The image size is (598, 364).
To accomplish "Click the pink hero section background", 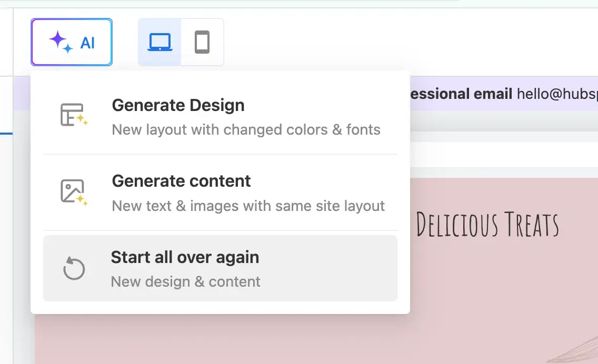I will coord(474,295).
